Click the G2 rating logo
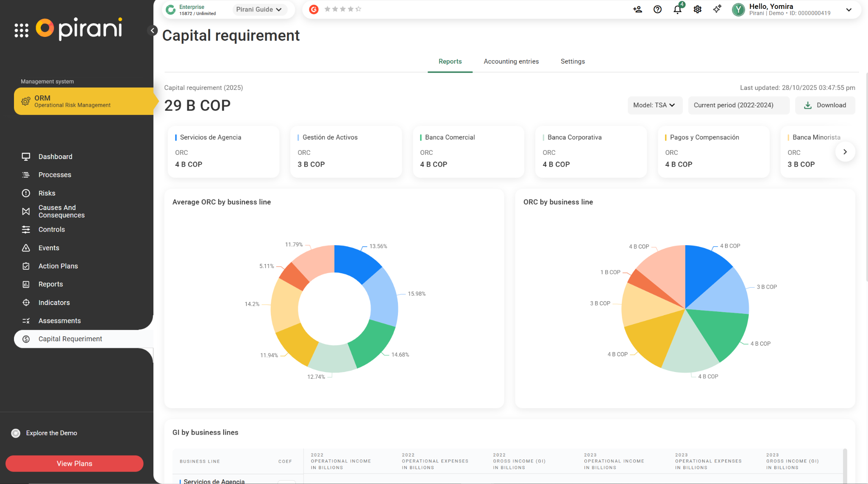Viewport: 868px width, 484px height. (x=314, y=9)
